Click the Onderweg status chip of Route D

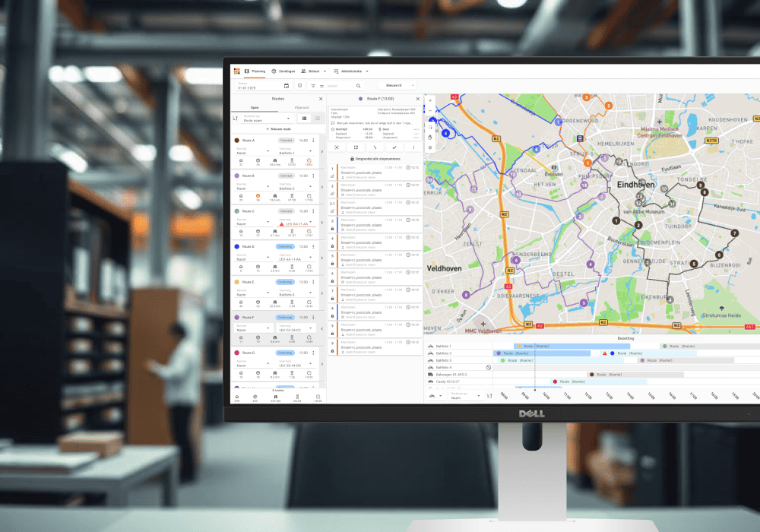click(x=286, y=246)
